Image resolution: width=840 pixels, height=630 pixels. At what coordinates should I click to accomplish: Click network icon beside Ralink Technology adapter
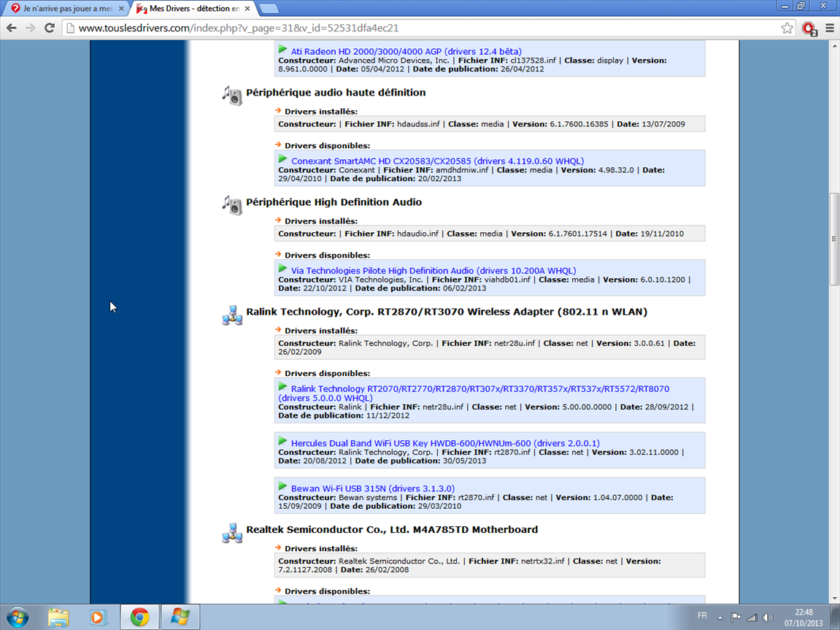pos(232,315)
